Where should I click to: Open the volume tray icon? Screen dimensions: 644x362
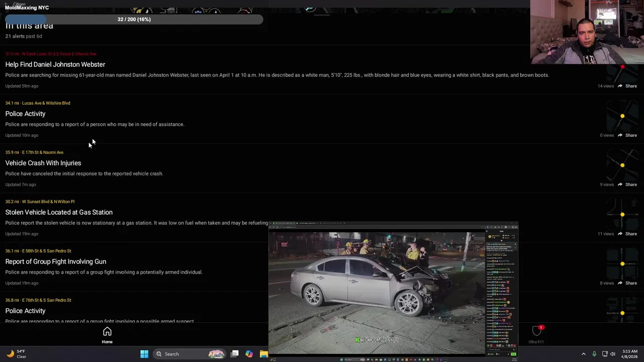613,354
